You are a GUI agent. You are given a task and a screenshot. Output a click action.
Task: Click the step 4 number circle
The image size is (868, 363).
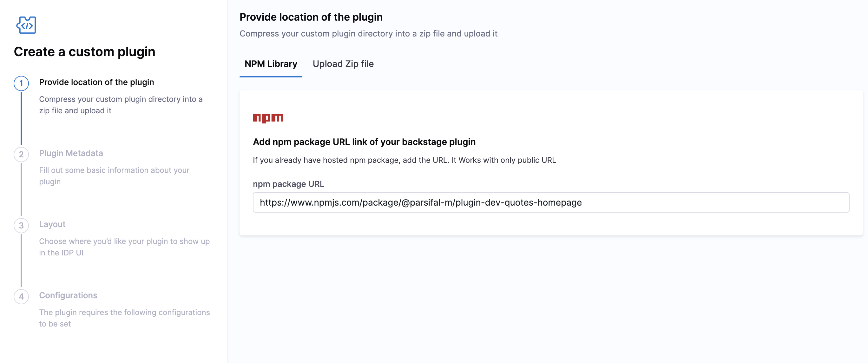click(x=21, y=297)
